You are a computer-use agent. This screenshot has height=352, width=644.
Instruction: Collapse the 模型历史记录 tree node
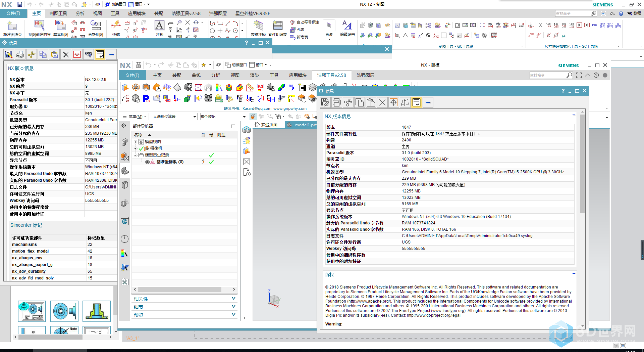click(x=135, y=155)
